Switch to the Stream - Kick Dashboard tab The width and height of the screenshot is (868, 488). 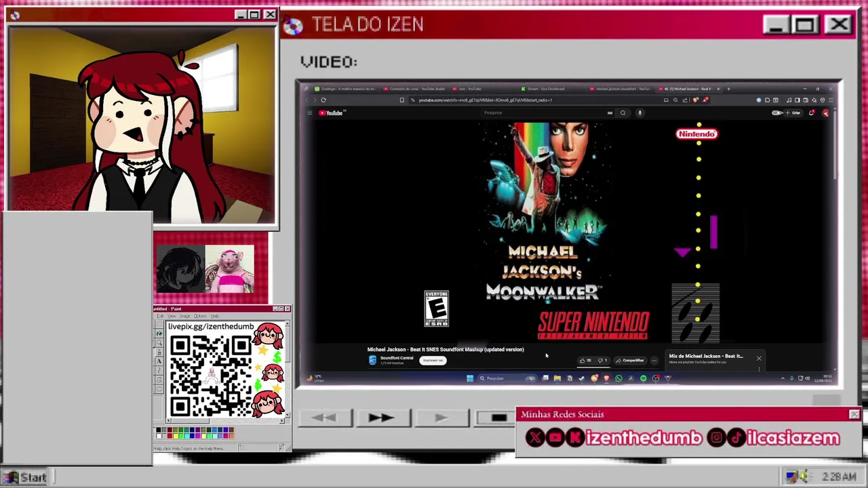[542, 89]
